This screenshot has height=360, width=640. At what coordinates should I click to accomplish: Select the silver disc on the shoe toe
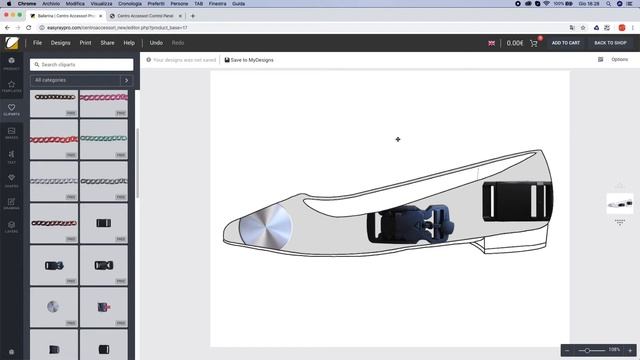pyautogui.click(x=266, y=227)
